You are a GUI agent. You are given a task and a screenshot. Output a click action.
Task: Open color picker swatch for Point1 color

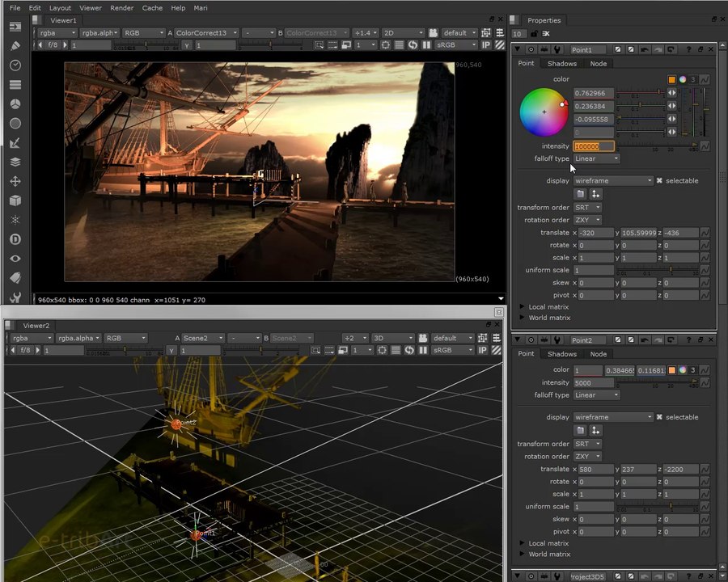tap(671, 79)
